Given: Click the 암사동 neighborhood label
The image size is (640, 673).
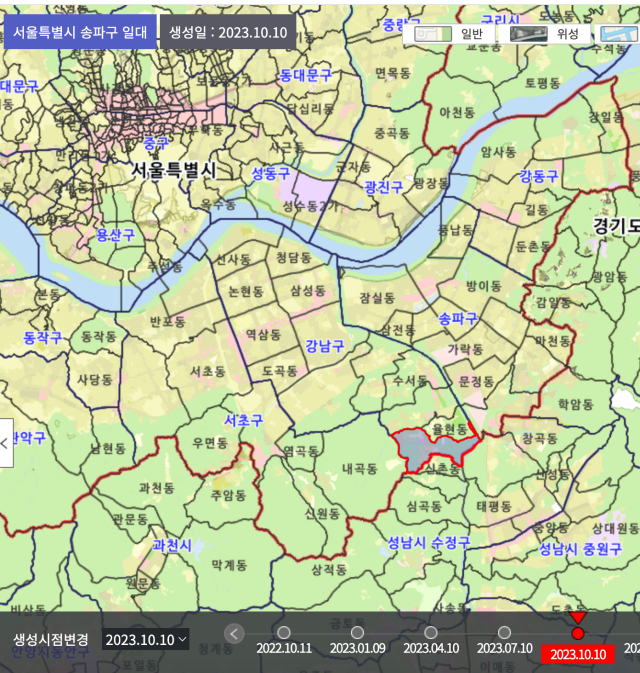Looking at the screenshot, I should [x=498, y=151].
